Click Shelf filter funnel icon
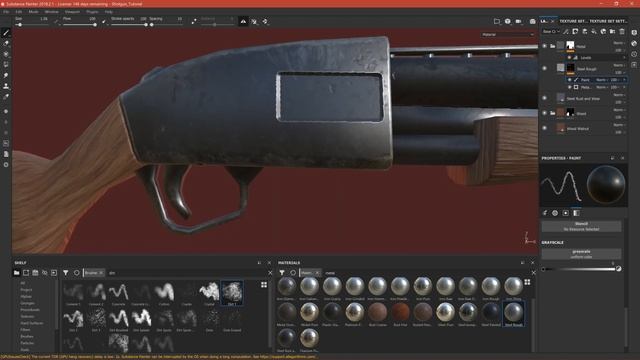The width and height of the screenshot is (640, 360). click(66, 273)
